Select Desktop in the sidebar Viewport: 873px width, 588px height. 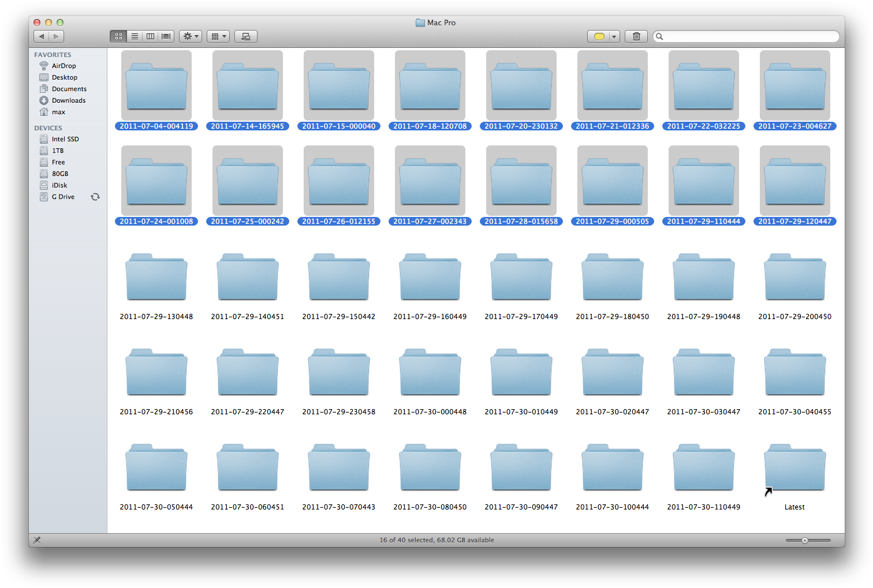[x=64, y=77]
